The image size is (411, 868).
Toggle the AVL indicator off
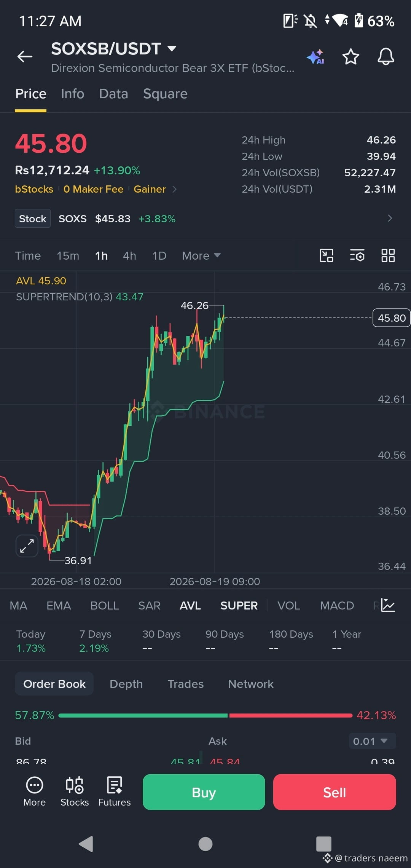coord(190,605)
